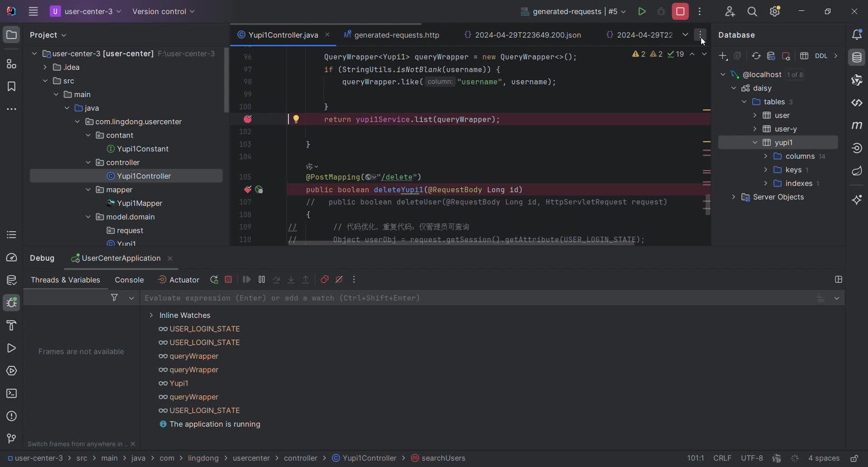Screen dimensions: 868x467
Task: Open Search Everywhere magnifier
Action: click(x=752, y=12)
